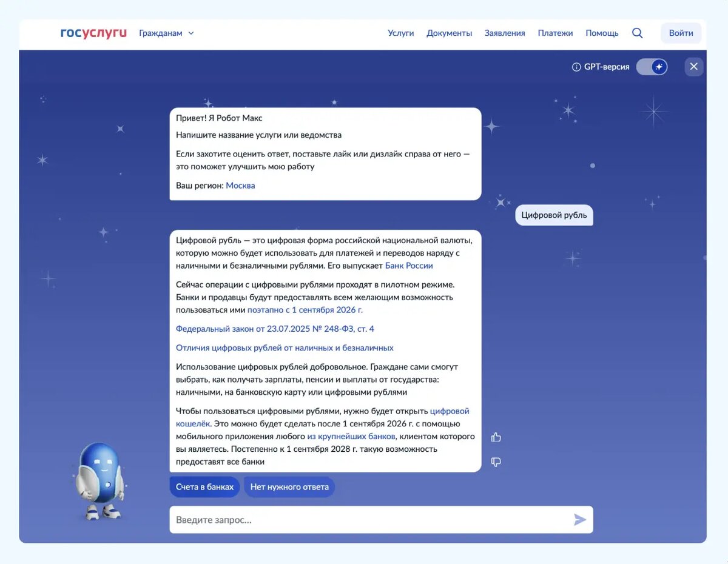
Task: Select the Счета в банках suggestion
Action: (204, 487)
